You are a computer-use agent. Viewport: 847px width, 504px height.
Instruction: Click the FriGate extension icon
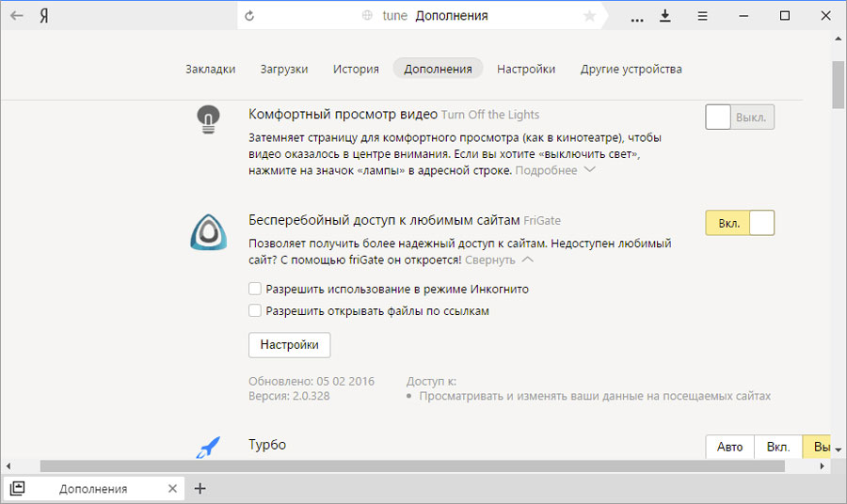[x=207, y=232]
